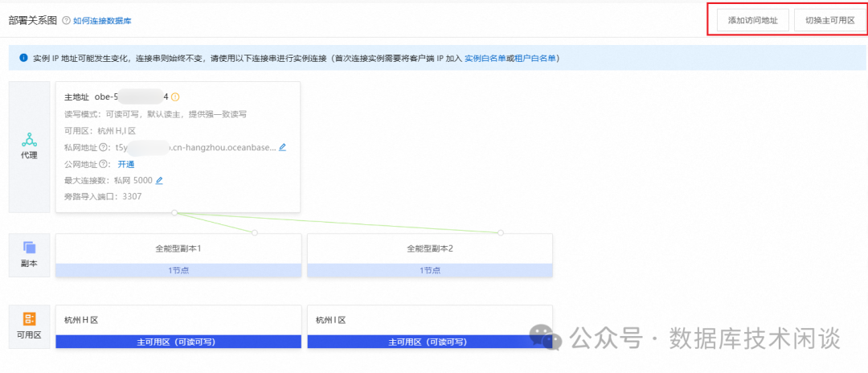Click the blue info icon in the notice banner

click(x=24, y=58)
